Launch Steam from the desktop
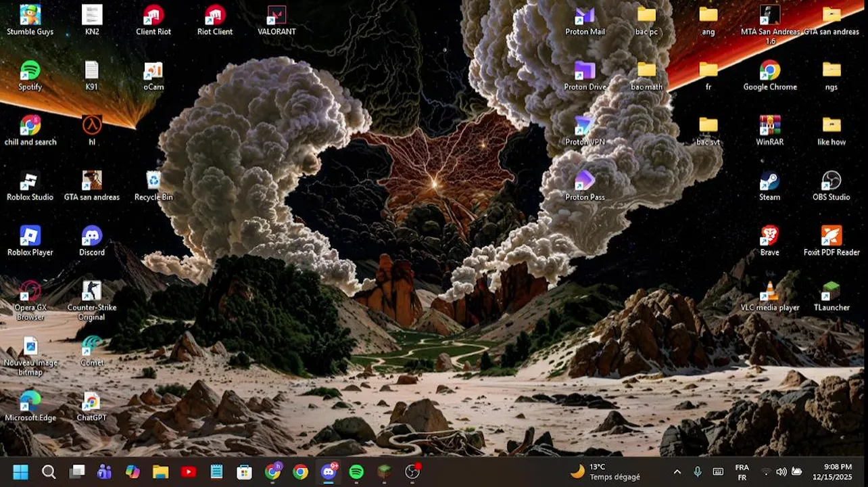 770,186
